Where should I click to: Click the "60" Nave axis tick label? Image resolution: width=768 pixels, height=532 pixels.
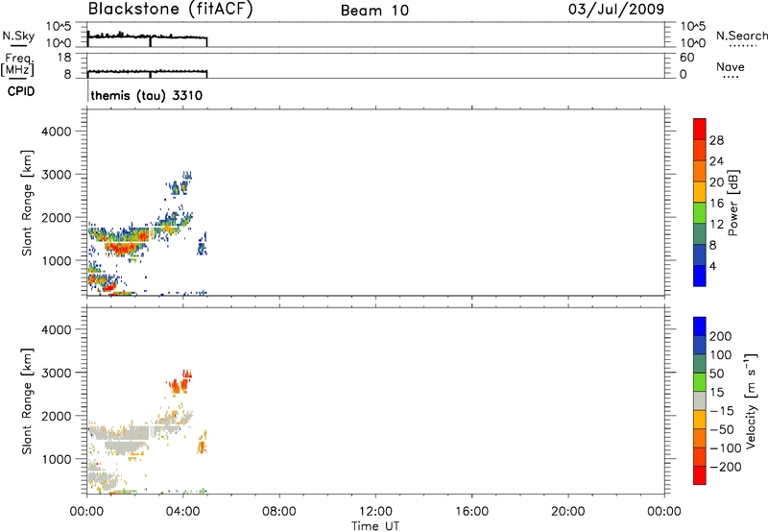[x=686, y=58]
